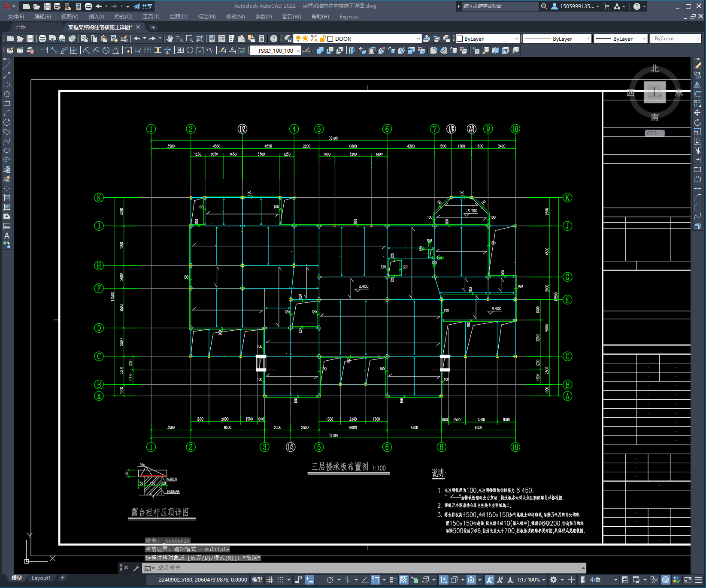Click the calculator icon in toolbar
This screenshot has height=588, width=706.
pos(261,39)
